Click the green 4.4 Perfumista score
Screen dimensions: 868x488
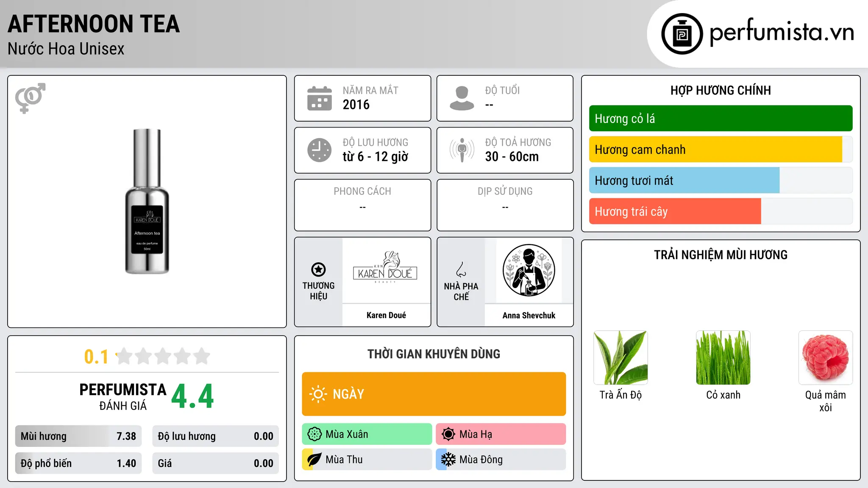(x=192, y=396)
